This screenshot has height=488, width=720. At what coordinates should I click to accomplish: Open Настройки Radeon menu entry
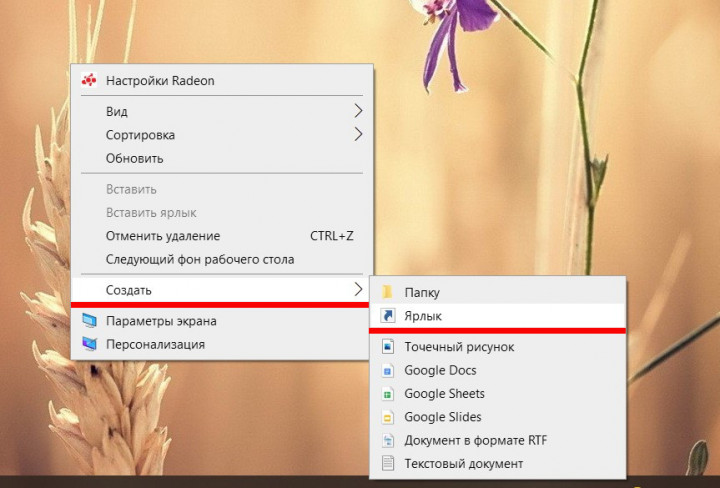click(x=160, y=81)
